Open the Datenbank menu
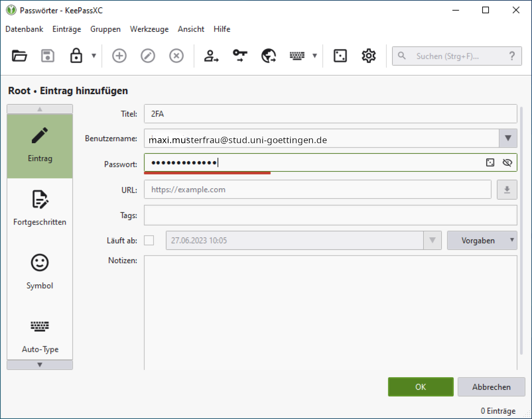Screen dimensions: 532x419 tap(24, 29)
